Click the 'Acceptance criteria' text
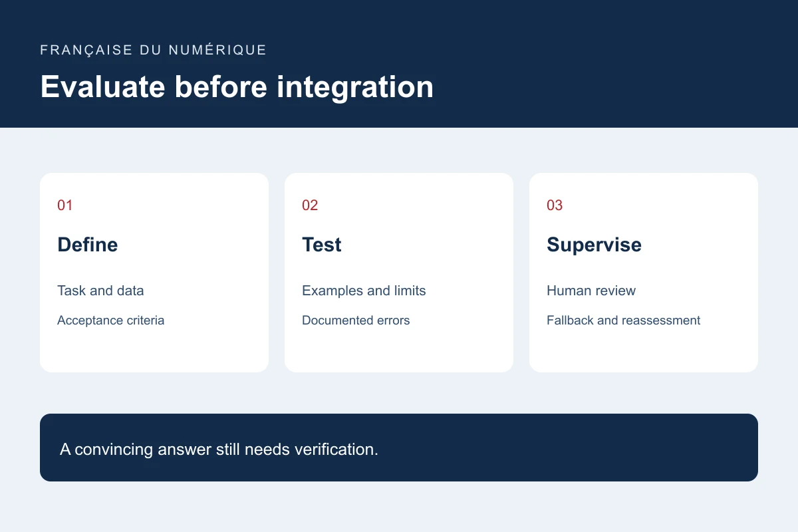798x532 pixels. coord(111,321)
